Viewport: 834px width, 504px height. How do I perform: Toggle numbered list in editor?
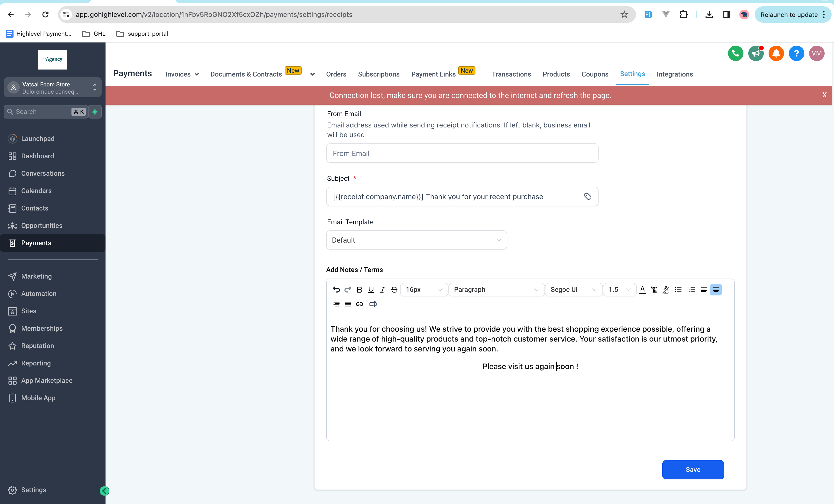(692, 290)
